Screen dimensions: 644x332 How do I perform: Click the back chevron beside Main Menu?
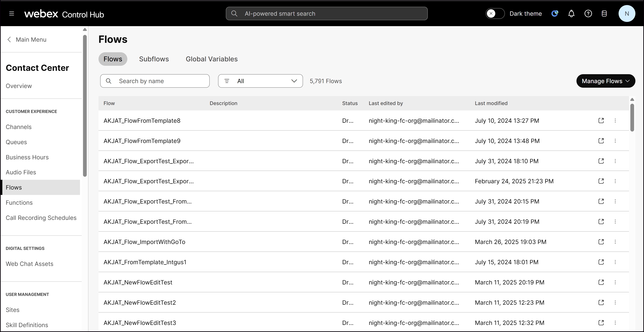click(9, 40)
